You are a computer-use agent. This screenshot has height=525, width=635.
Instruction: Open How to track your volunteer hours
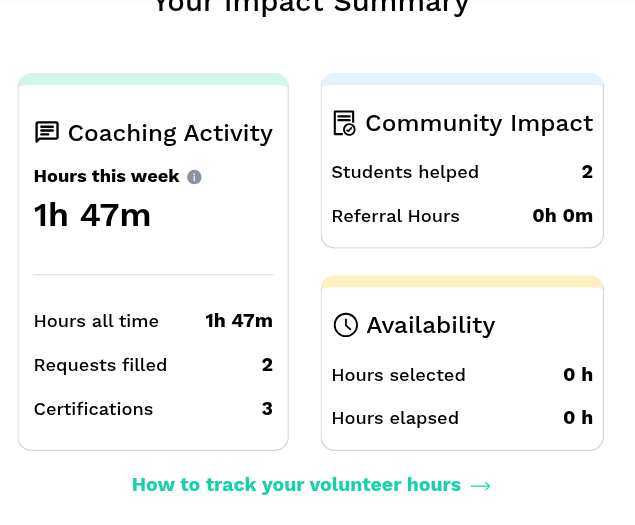click(x=296, y=485)
